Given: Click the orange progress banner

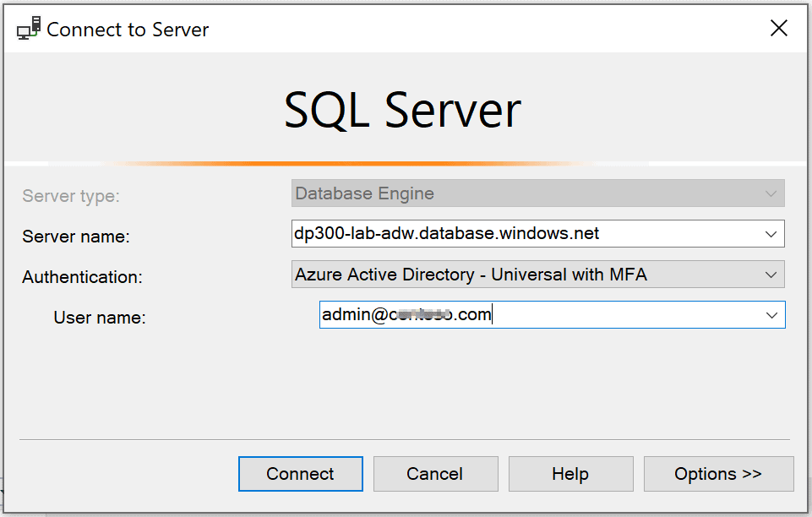Looking at the screenshot, I should click(406, 157).
